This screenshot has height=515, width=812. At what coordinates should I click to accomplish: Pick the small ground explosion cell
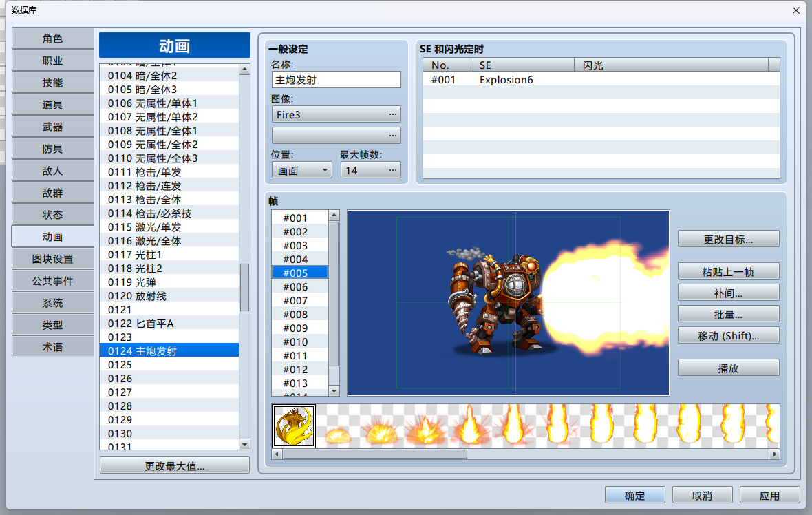click(338, 426)
